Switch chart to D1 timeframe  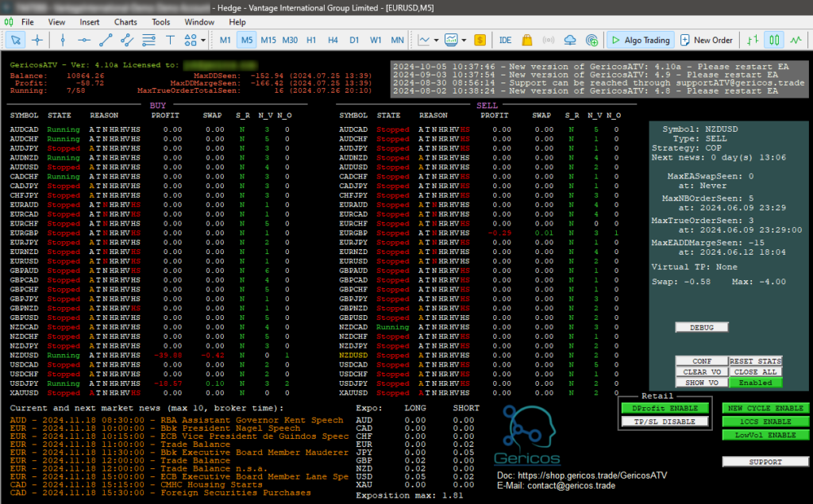(x=354, y=40)
